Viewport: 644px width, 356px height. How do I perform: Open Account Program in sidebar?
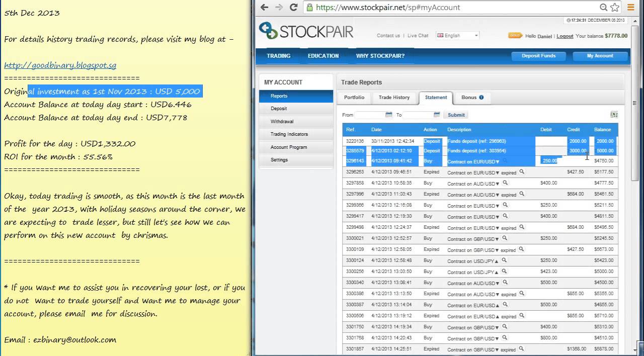(x=296, y=147)
